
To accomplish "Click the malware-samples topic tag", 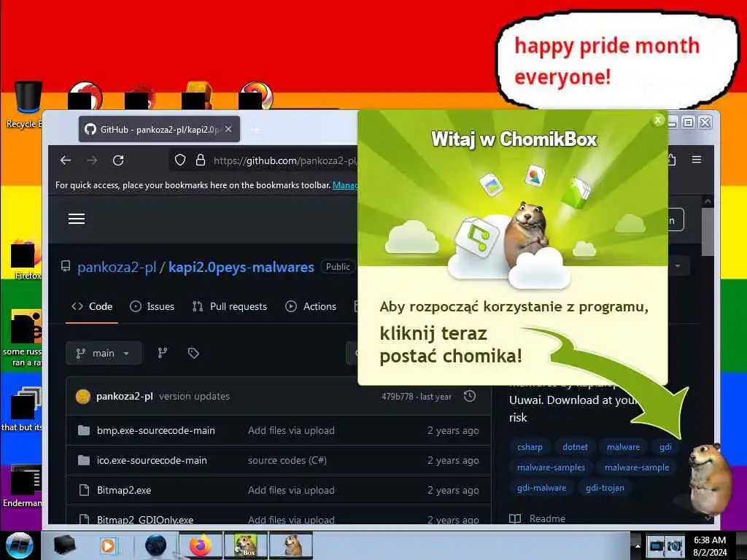I will tap(551, 467).
